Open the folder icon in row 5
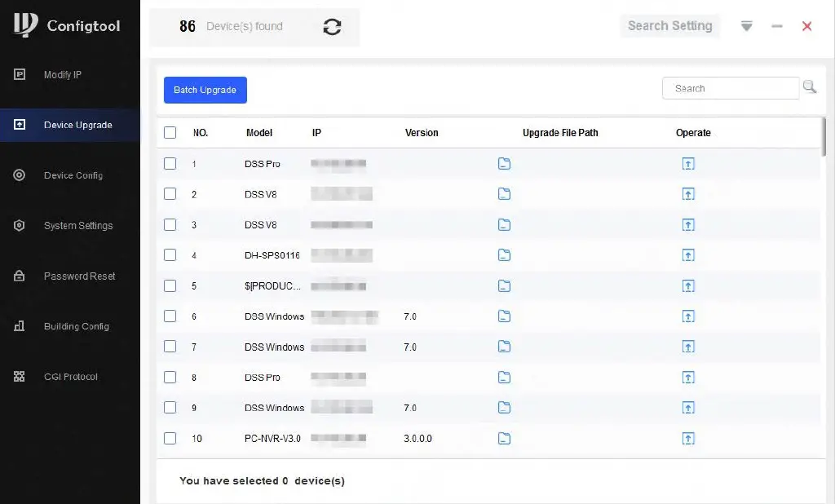This screenshot has width=835, height=504. pyautogui.click(x=504, y=286)
